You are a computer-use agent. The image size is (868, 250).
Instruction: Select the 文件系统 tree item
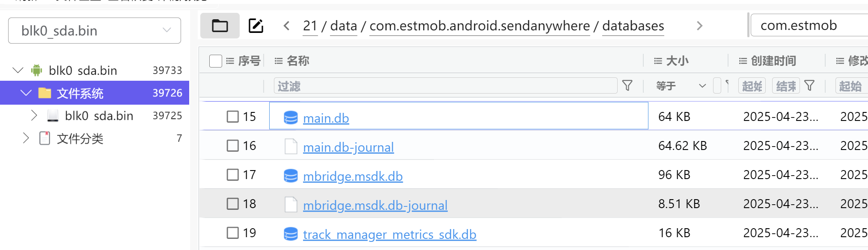pos(80,93)
